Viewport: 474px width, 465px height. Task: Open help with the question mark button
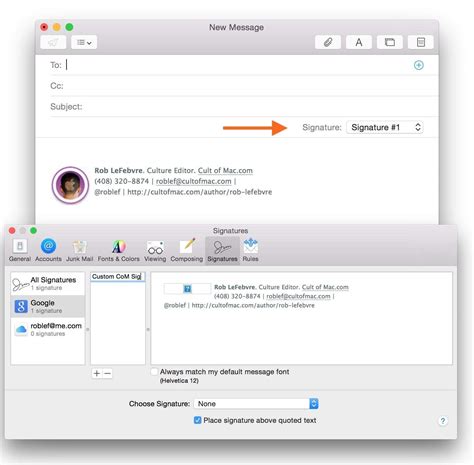(x=443, y=421)
